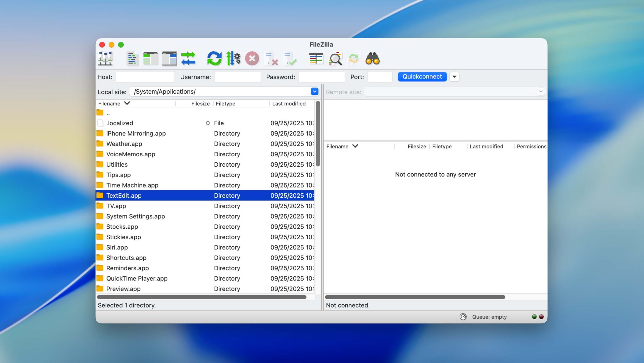Expand the remote site dropdown
The image size is (644, 363).
coord(540,91)
